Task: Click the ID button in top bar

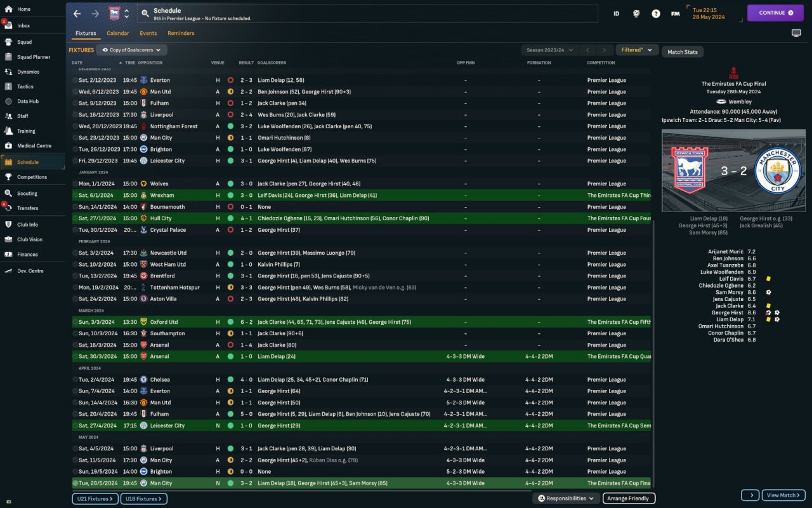Action: pyautogui.click(x=616, y=13)
